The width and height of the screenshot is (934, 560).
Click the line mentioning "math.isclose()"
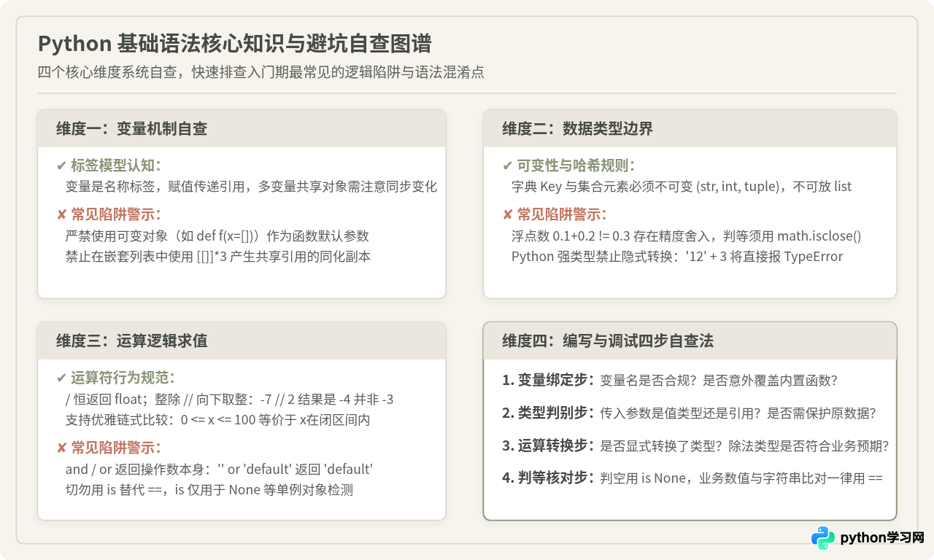[x=687, y=236]
